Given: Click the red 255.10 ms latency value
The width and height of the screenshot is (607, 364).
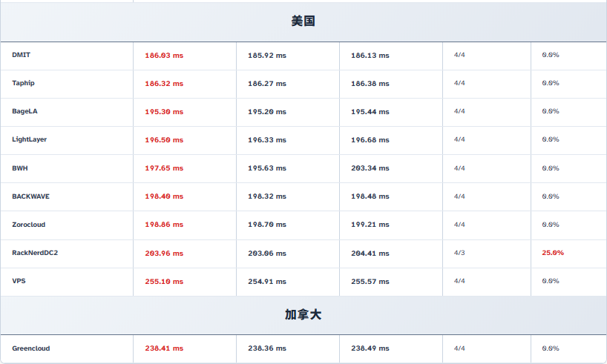Looking at the screenshot, I should [x=164, y=282].
